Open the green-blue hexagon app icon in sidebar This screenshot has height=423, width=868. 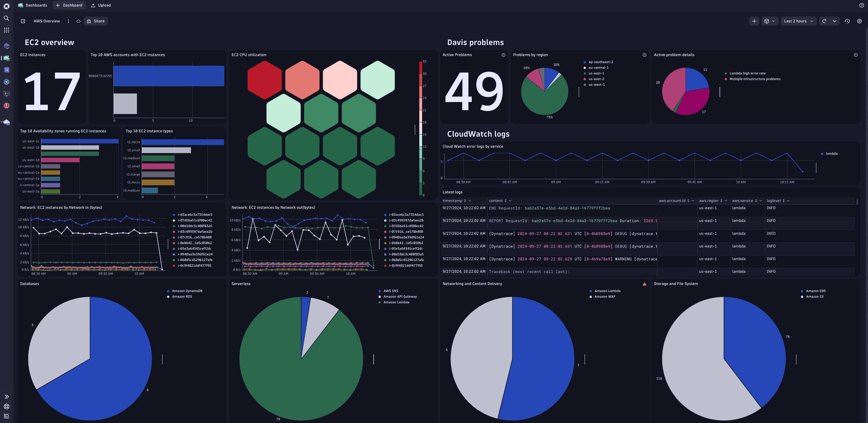tap(6, 81)
